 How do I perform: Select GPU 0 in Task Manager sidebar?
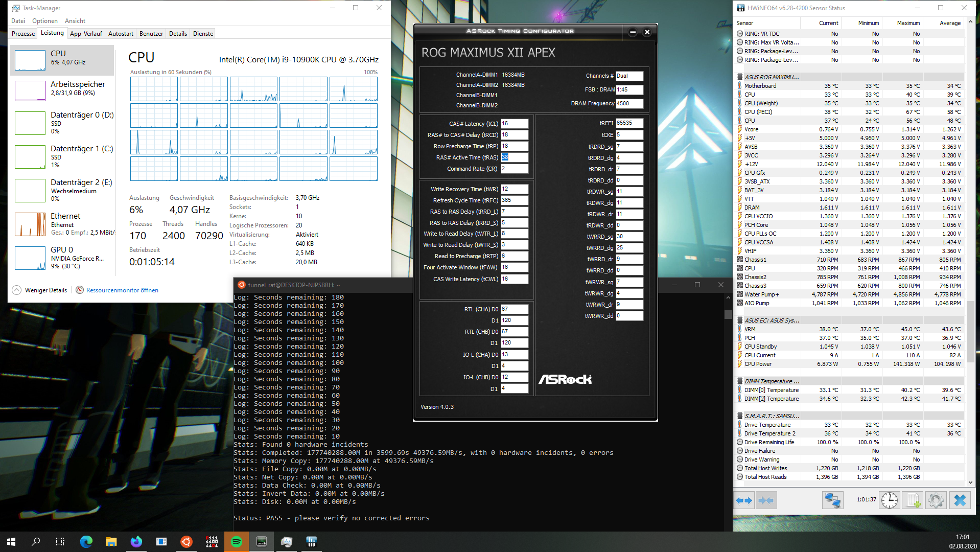(62, 258)
